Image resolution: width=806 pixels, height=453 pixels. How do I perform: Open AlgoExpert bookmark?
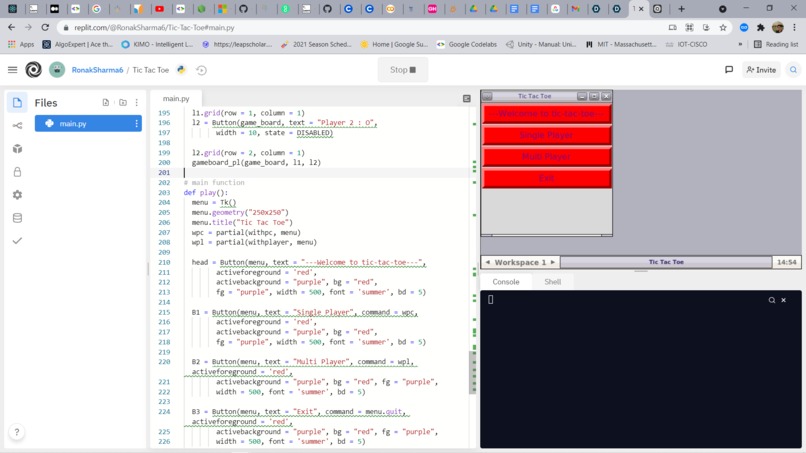click(x=78, y=44)
